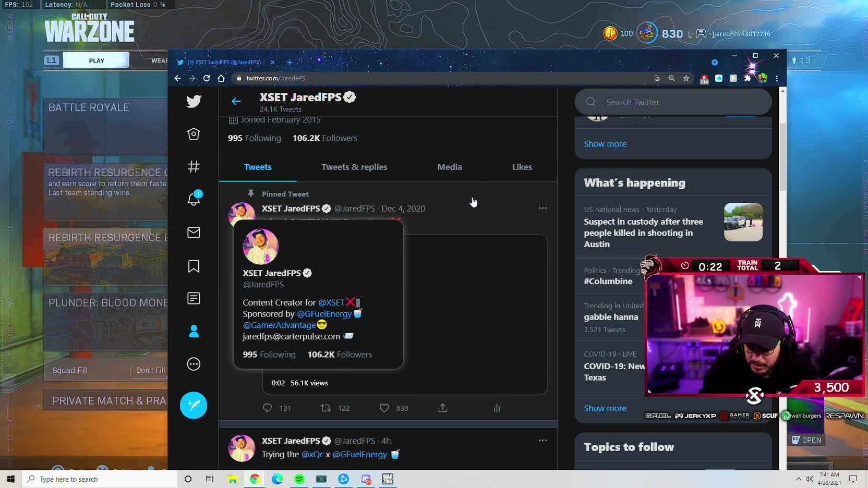Image resolution: width=868 pixels, height=488 pixels.
Task: Switch to the Tweets tab
Action: (258, 167)
